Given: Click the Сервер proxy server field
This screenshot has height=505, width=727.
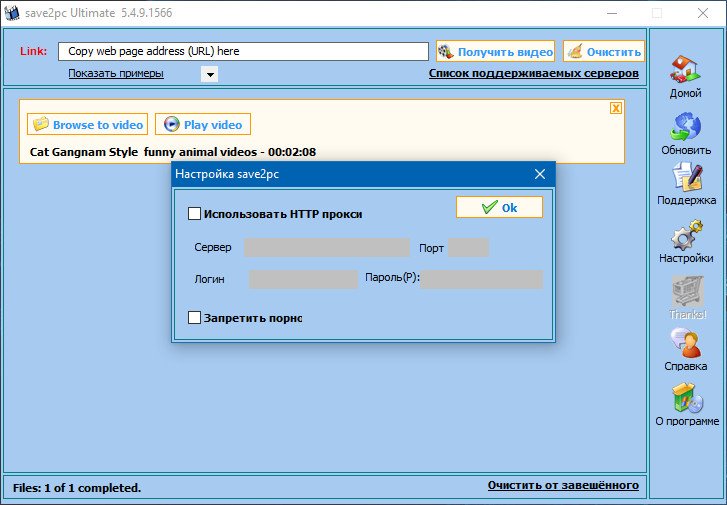Looking at the screenshot, I should click(327, 248).
